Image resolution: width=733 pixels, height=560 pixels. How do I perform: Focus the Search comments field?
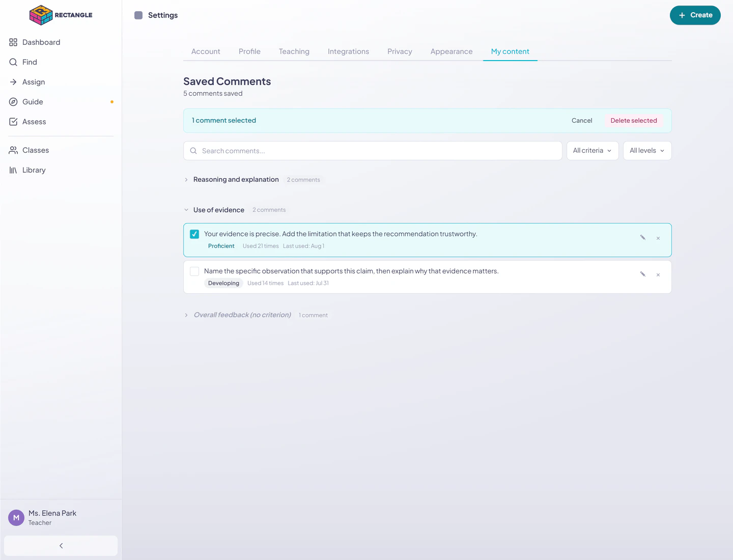pyautogui.click(x=373, y=151)
